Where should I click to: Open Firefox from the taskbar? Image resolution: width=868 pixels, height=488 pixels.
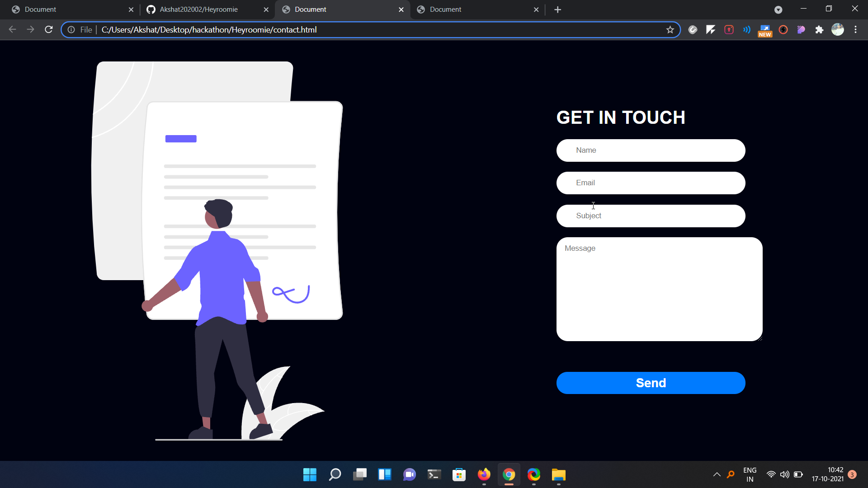coord(484,474)
